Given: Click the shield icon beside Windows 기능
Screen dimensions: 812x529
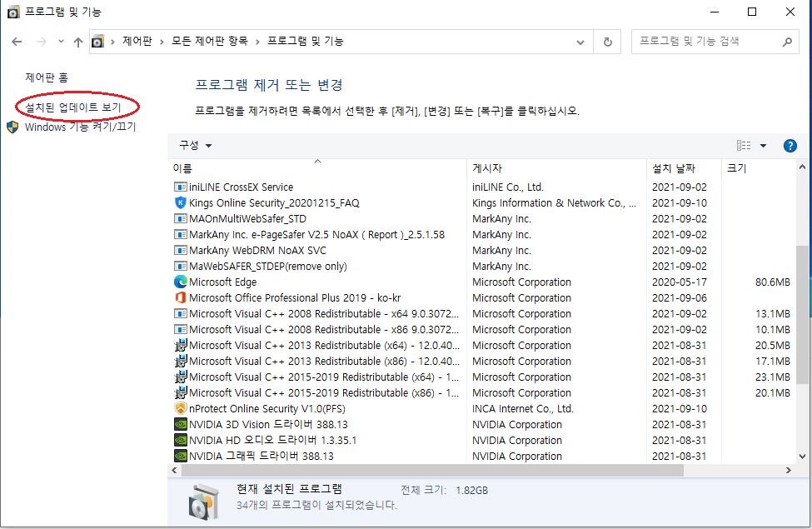Looking at the screenshot, I should pos(13,127).
